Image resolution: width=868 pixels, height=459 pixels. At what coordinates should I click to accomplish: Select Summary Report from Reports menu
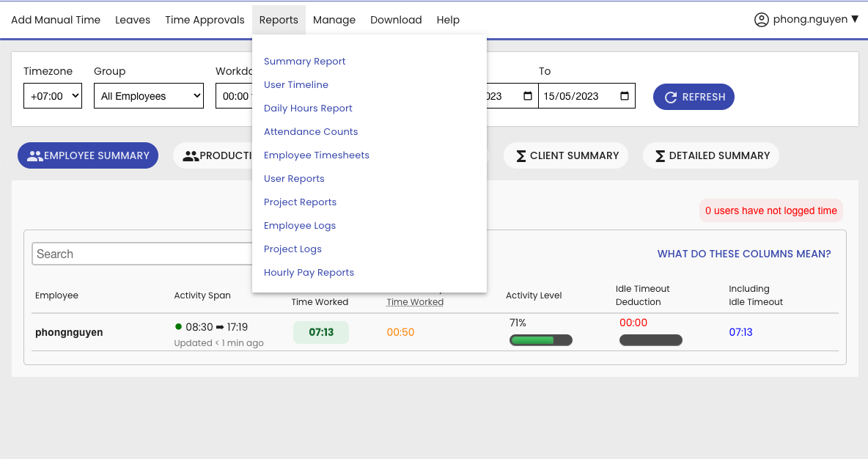pos(304,62)
